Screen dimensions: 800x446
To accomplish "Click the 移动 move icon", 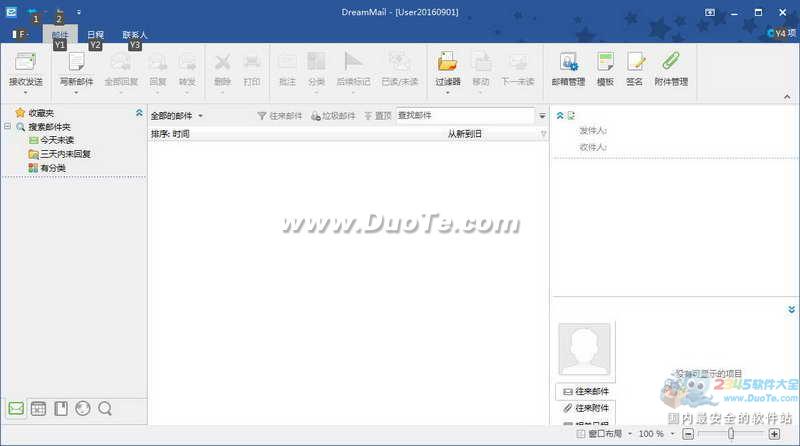I will click(x=481, y=62).
